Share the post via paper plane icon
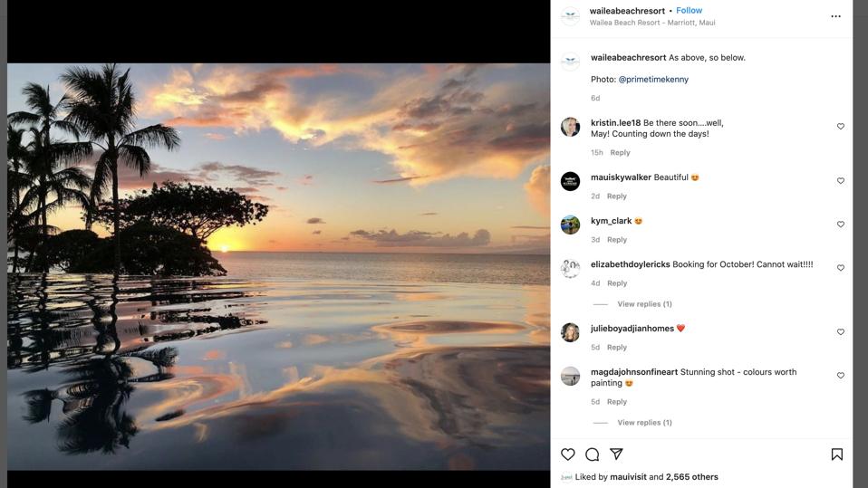The width and height of the screenshot is (868, 488). tap(616, 455)
